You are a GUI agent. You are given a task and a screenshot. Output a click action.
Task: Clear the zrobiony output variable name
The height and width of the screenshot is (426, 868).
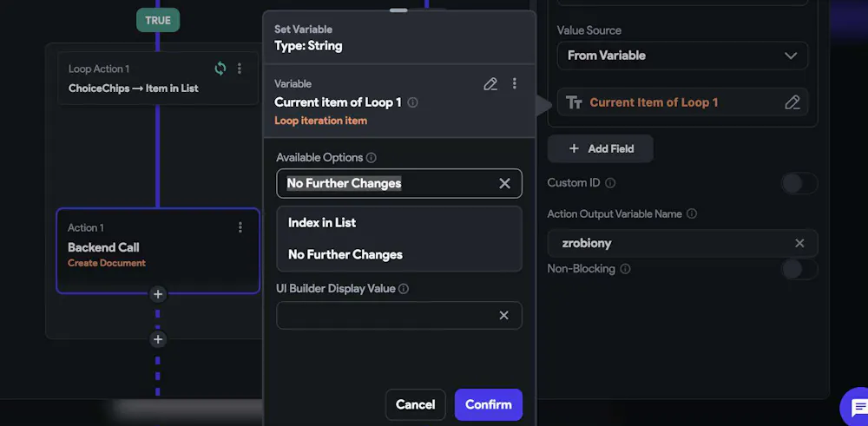[799, 243]
